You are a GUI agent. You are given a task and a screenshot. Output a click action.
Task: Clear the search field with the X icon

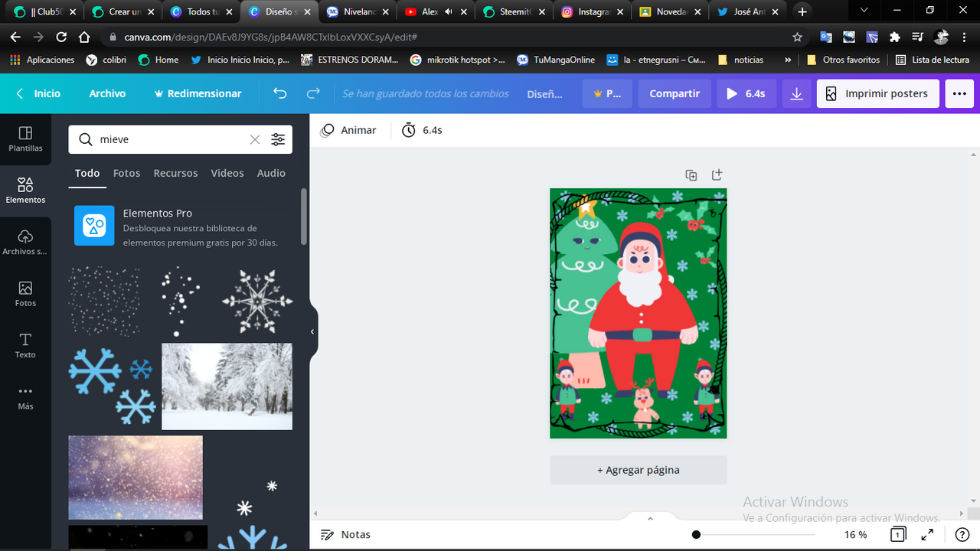point(255,139)
